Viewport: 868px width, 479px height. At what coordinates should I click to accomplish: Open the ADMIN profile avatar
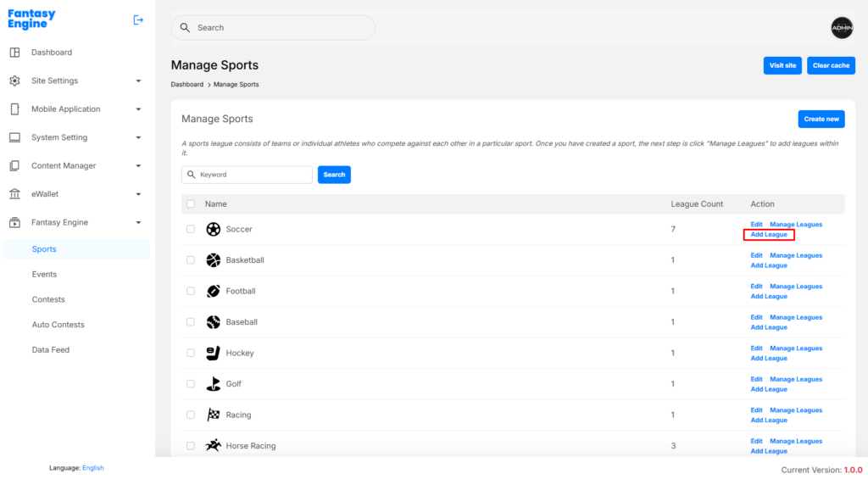tap(841, 28)
